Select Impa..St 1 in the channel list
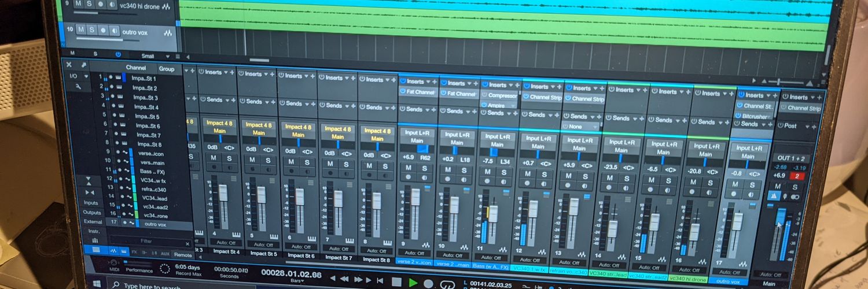Image resolution: width=868 pixels, height=289 pixels. pyautogui.click(x=144, y=78)
